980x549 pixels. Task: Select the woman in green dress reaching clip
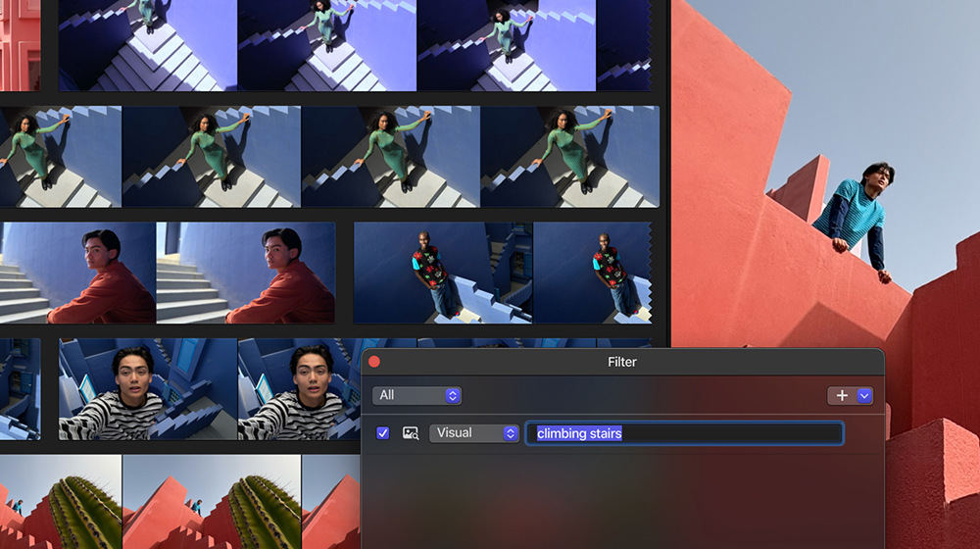tap(329, 156)
